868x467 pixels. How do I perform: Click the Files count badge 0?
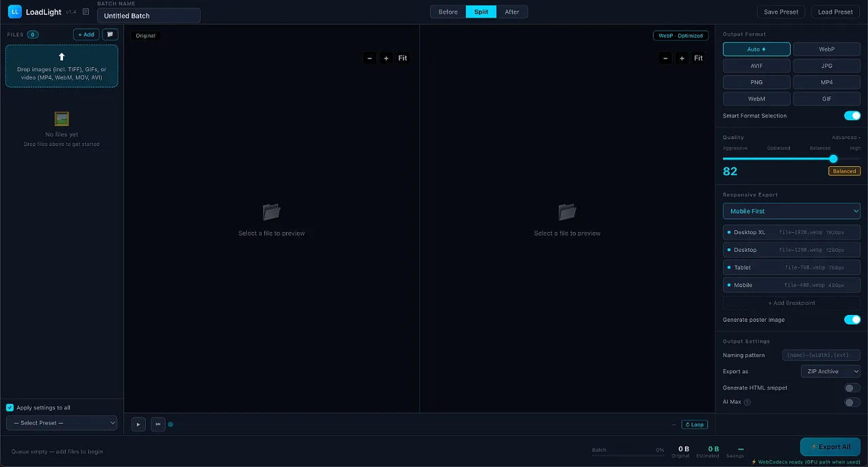(33, 35)
